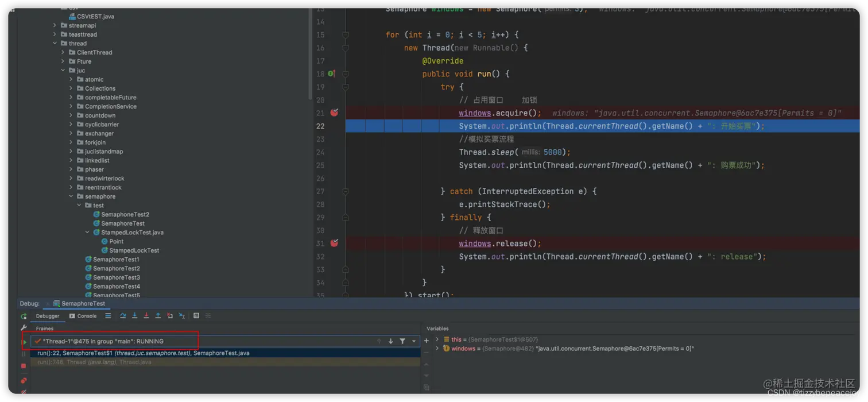
Task: Click the previous frame up arrow
Action: [x=379, y=341]
